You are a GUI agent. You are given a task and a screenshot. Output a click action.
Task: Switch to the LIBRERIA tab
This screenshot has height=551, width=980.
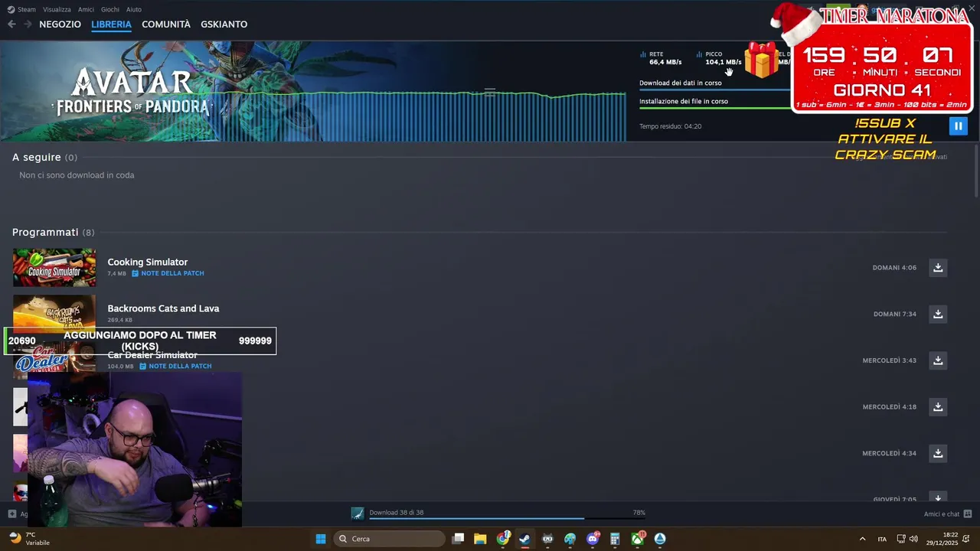[x=111, y=24]
